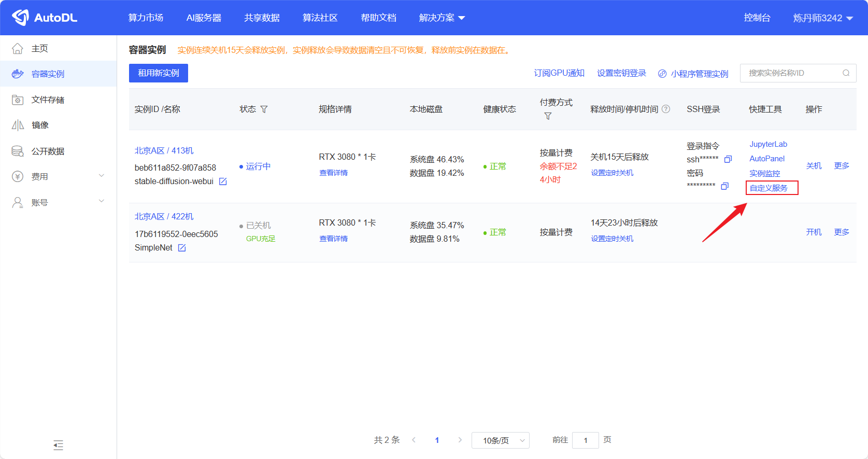Expand the 费用 sidebar menu
The height and width of the screenshot is (459, 868).
(x=102, y=176)
